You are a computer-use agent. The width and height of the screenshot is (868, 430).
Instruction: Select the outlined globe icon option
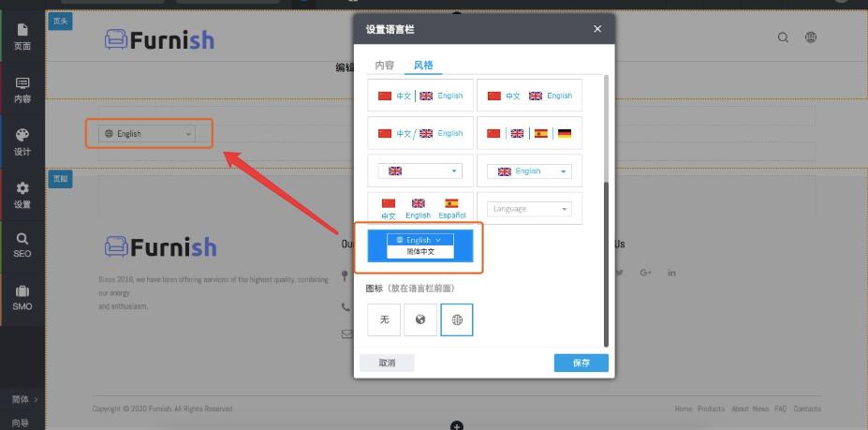point(457,319)
